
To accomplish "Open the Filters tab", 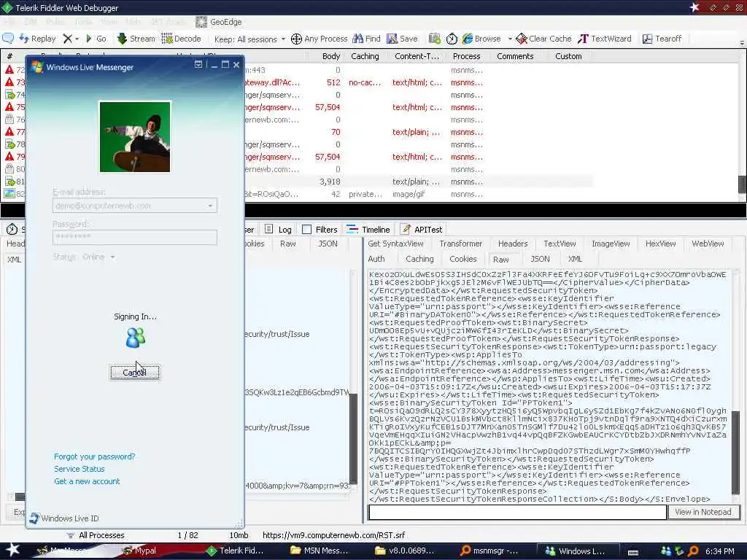I will [x=320, y=230].
